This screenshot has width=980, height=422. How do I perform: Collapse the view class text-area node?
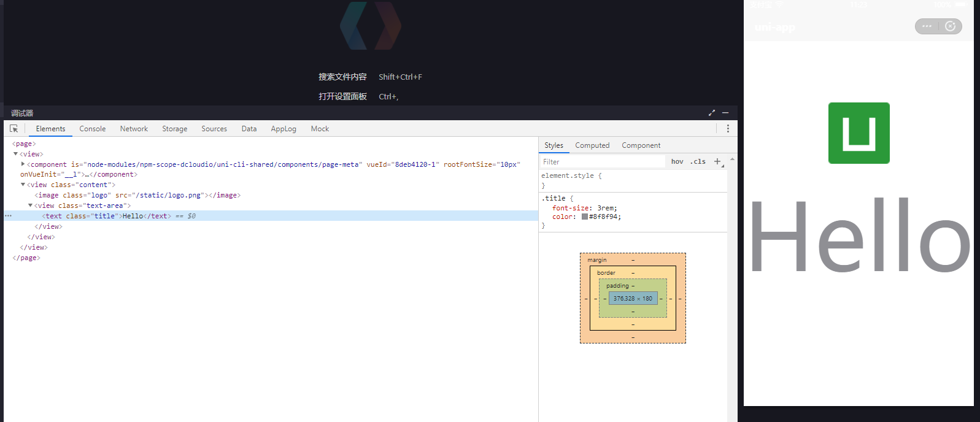(x=31, y=205)
